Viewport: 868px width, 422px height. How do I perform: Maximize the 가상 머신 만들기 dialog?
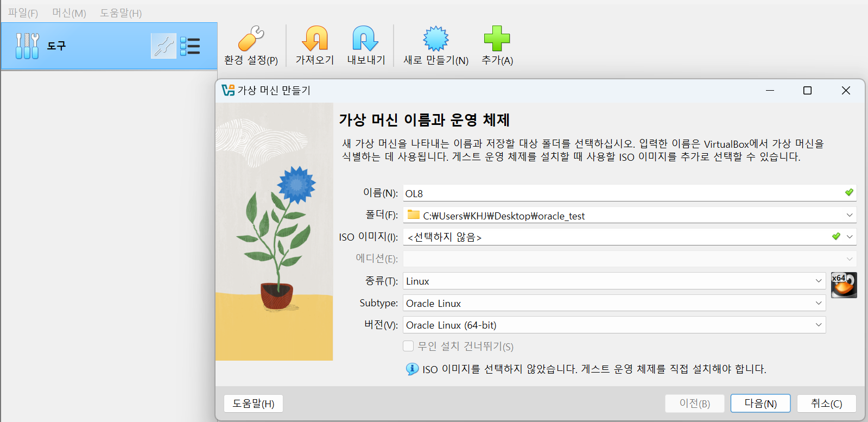click(807, 90)
